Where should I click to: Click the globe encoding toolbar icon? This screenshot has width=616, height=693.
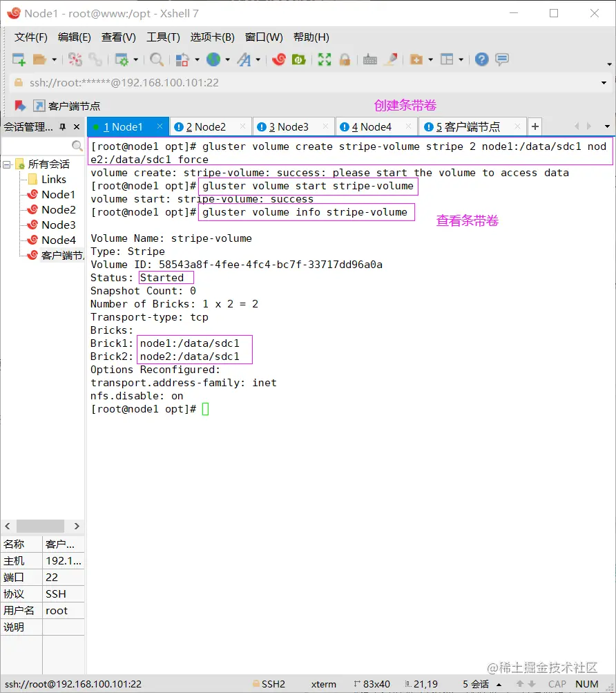click(213, 59)
